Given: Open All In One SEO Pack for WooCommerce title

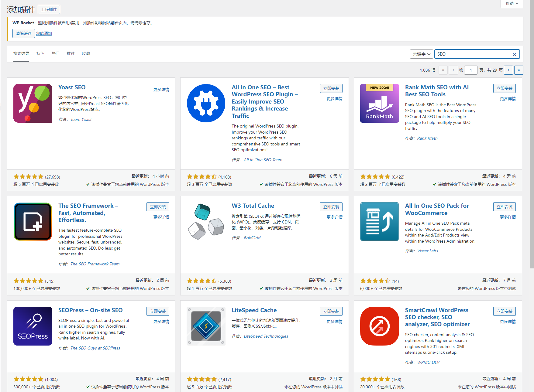Looking at the screenshot, I should click(437, 209).
